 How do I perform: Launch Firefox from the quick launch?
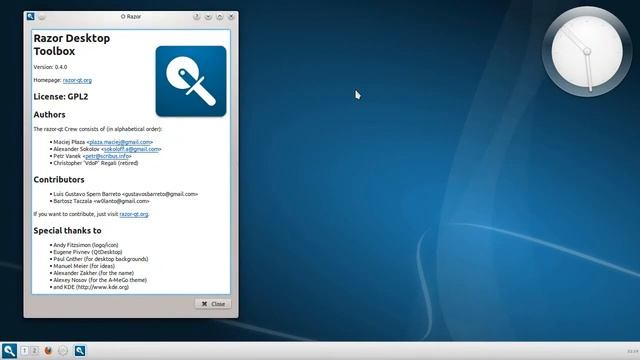(49, 351)
